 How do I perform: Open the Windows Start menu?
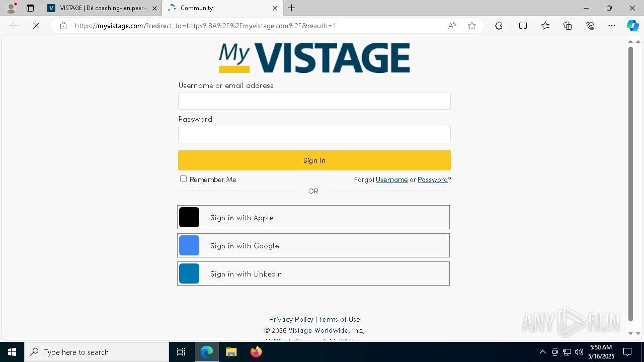pos(12,352)
